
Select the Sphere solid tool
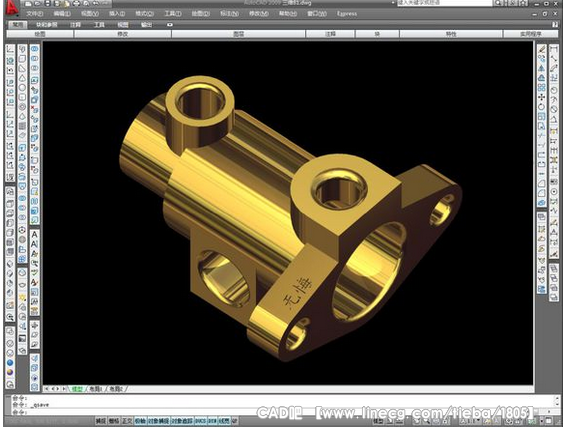pos(22,88)
